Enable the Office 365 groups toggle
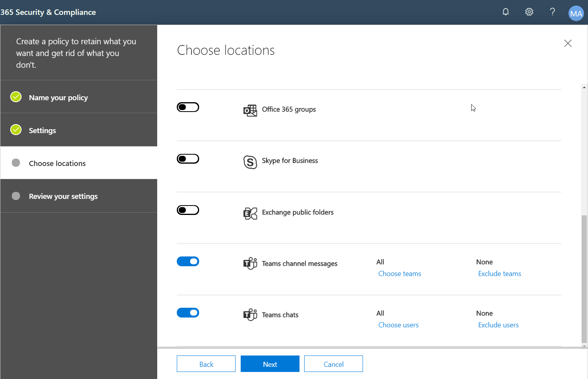Image resolution: width=588 pixels, height=379 pixels. click(x=188, y=107)
